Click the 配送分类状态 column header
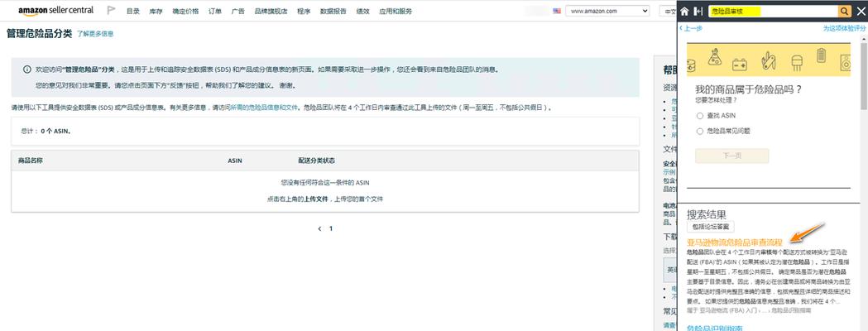This screenshot has height=331, width=868. 316,161
